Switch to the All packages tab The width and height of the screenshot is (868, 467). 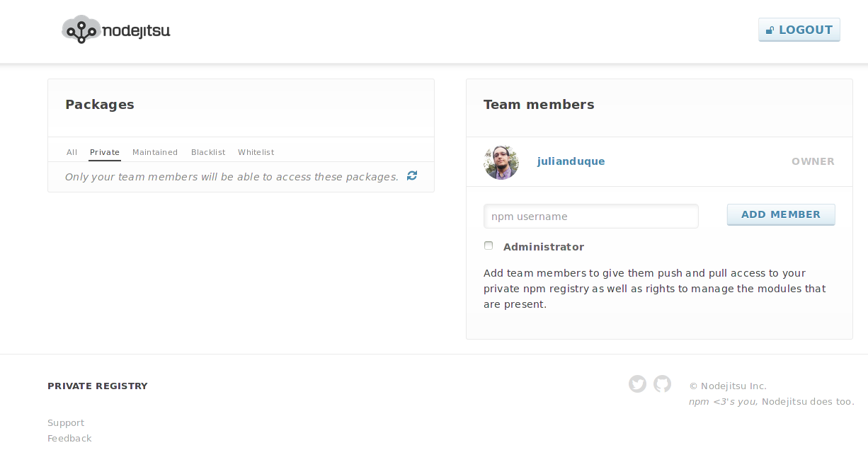click(72, 152)
